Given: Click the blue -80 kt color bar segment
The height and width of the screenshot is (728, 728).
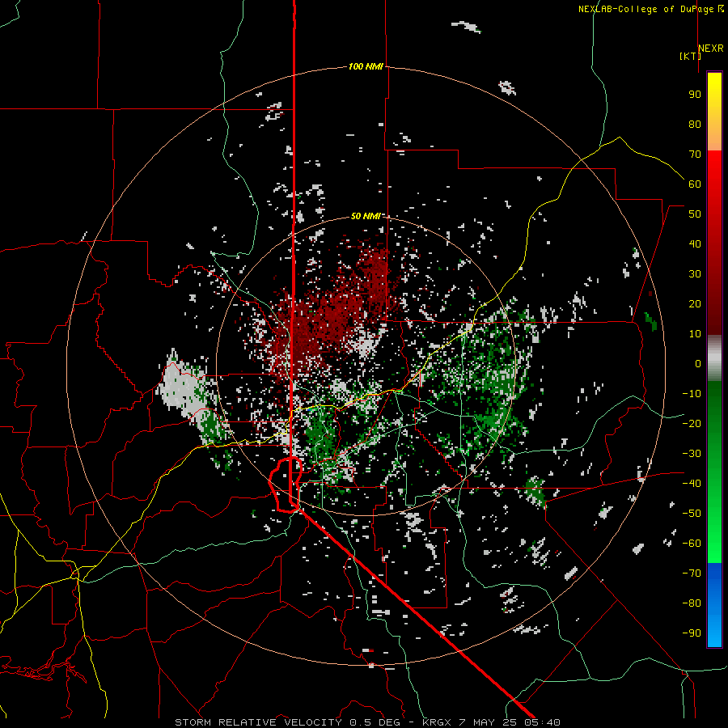Looking at the screenshot, I should (714, 603).
